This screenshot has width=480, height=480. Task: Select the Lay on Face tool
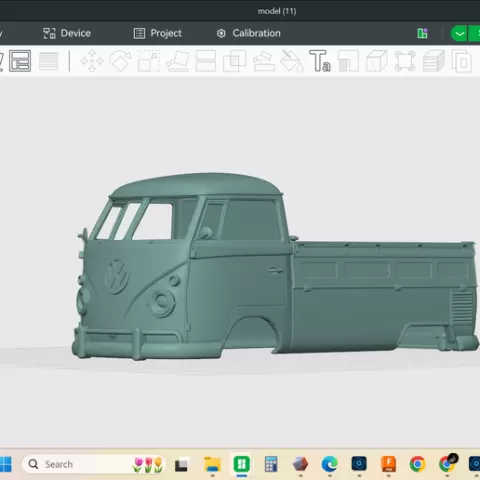click(x=178, y=61)
